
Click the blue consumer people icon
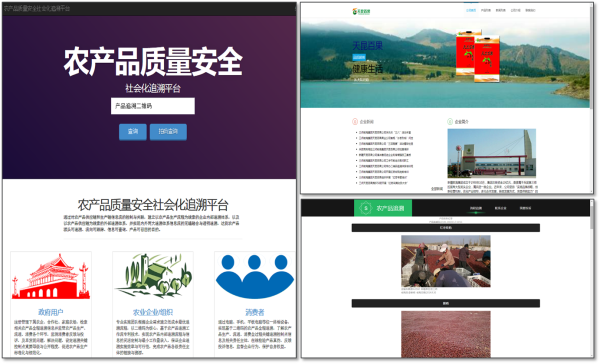pos(254,276)
